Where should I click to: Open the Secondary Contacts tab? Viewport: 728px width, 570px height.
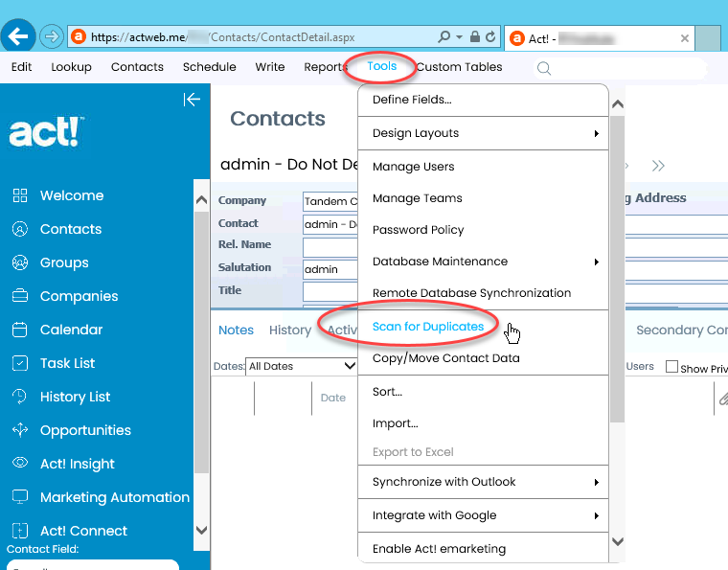click(682, 330)
